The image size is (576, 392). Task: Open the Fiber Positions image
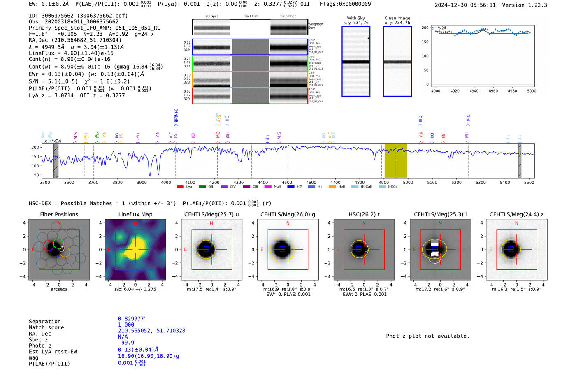pos(59,249)
